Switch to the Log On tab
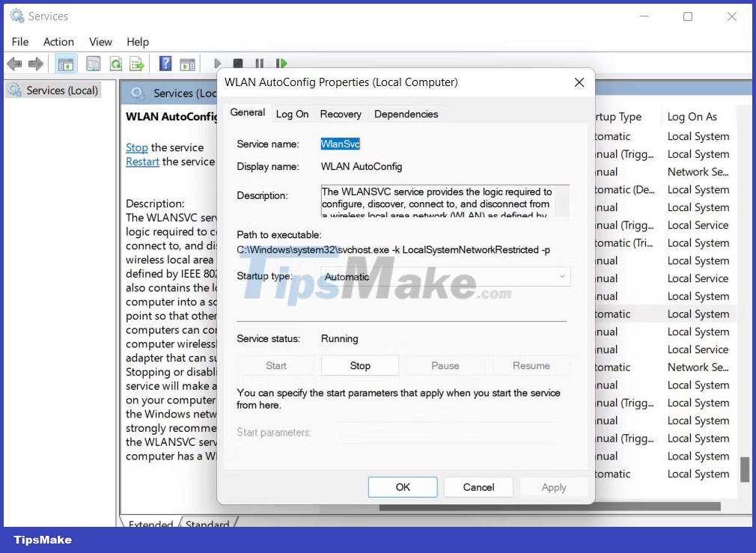This screenshot has width=756, height=553. pyautogui.click(x=292, y=114)
